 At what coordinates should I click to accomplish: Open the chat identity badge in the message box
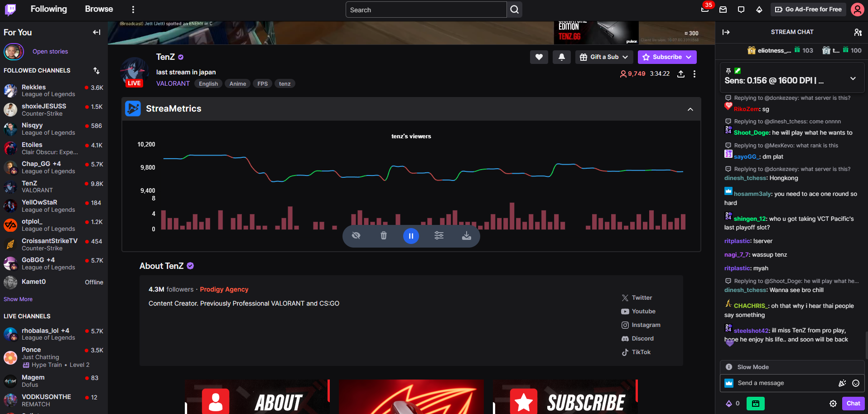[729, 383]
